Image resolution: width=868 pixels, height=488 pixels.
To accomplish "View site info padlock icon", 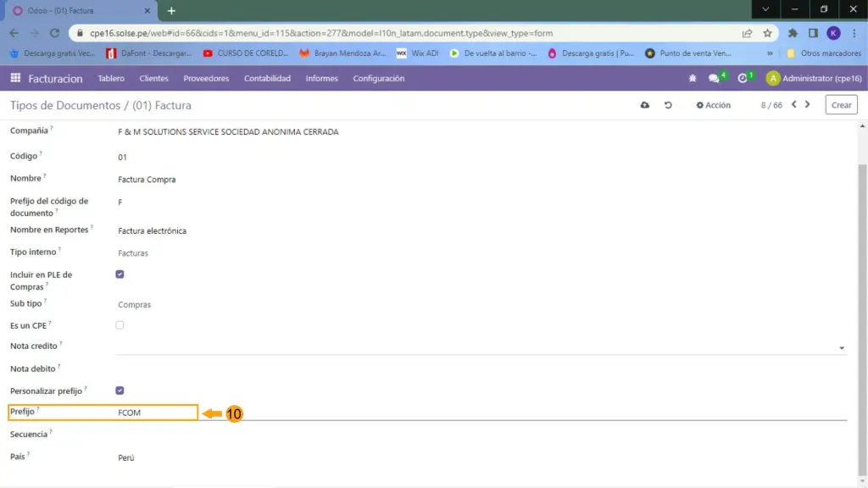I will (80, 33).
